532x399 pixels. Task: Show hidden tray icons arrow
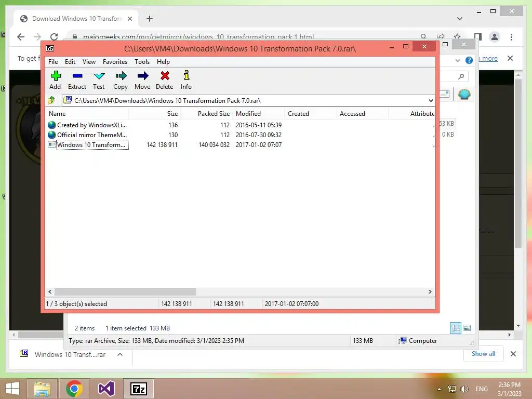click(439, 389)
